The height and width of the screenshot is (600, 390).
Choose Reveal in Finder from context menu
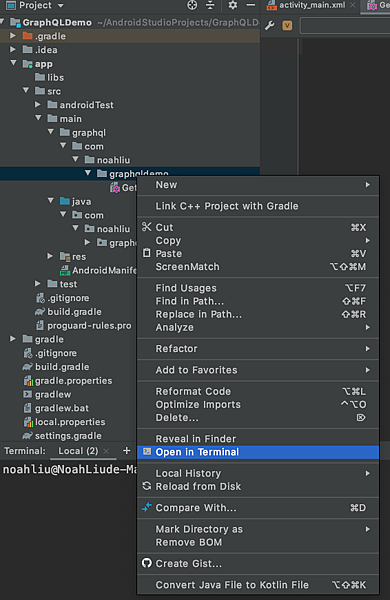coord(258,439)
